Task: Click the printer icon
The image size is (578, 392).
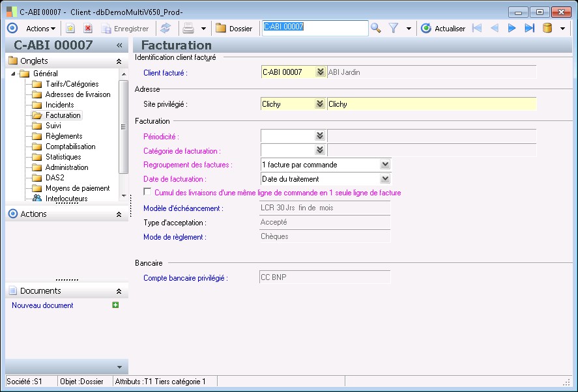Action: (188, 29)
